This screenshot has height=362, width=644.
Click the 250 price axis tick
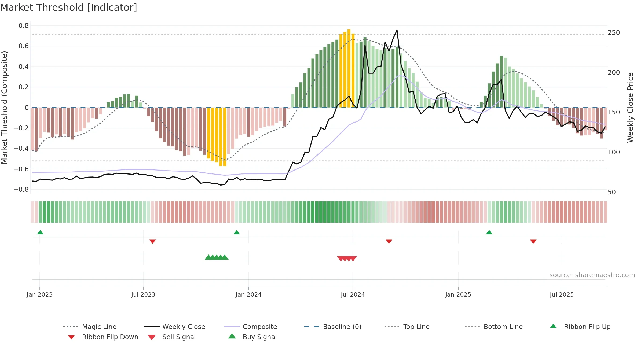click(614, 33)
